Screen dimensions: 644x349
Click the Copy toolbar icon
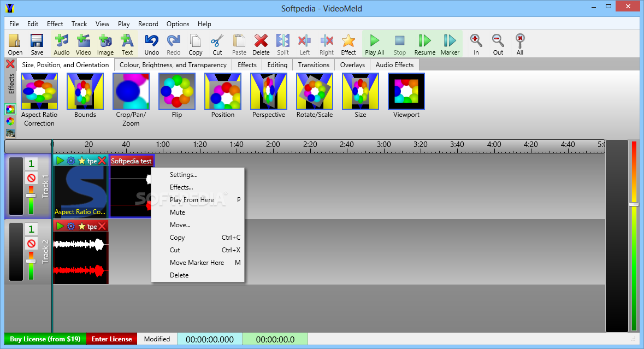coord(196,44)
